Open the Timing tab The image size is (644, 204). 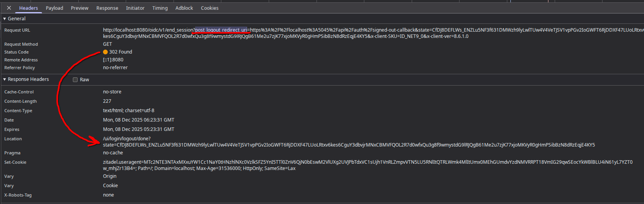pos(160,8)
